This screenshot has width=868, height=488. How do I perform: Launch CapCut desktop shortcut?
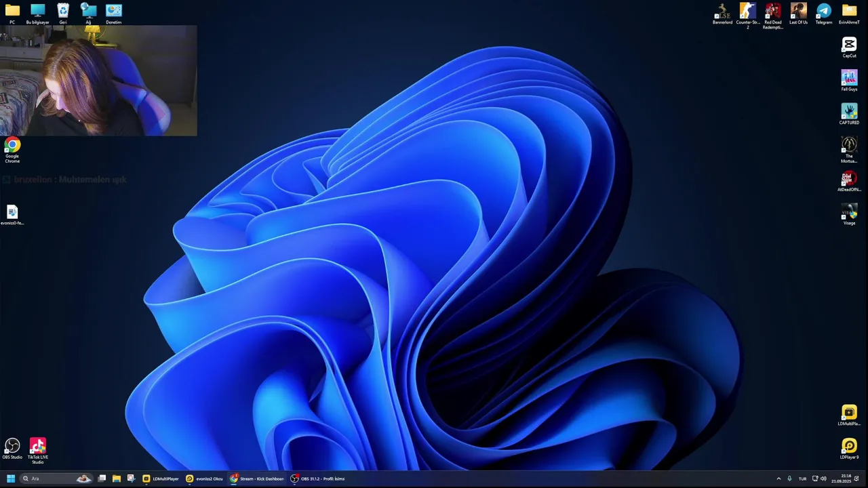[849, 47]
